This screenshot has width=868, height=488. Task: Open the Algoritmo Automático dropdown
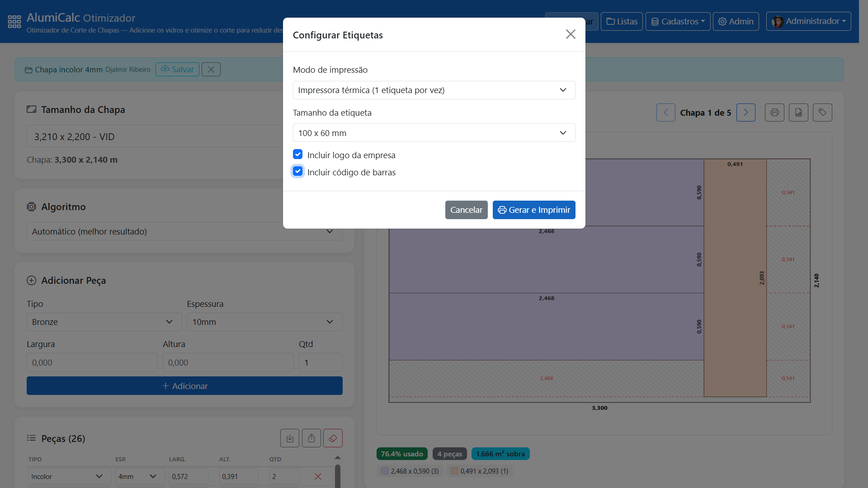tap(184, 231)
